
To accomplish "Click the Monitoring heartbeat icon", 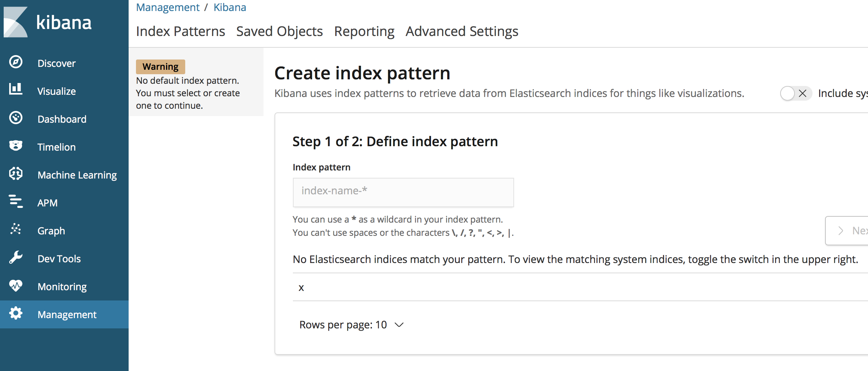I will 16,285.
